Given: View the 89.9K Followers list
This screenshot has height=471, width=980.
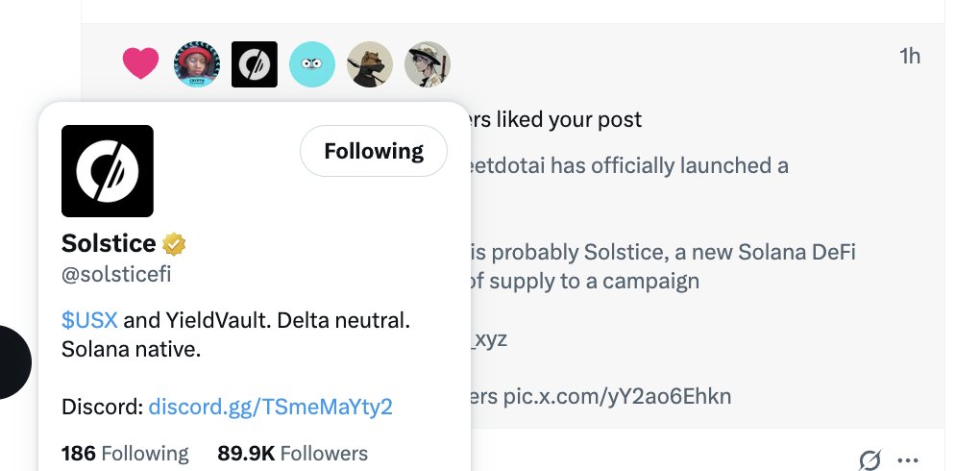Looking at the screenshot, I should (292, 453).
